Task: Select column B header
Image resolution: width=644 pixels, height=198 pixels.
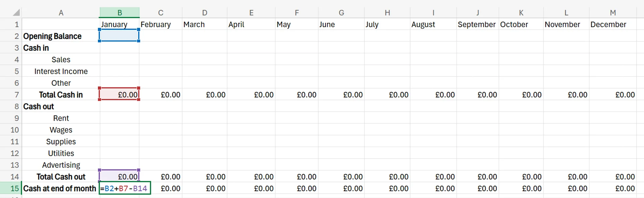Action: (x=119, y=12)
